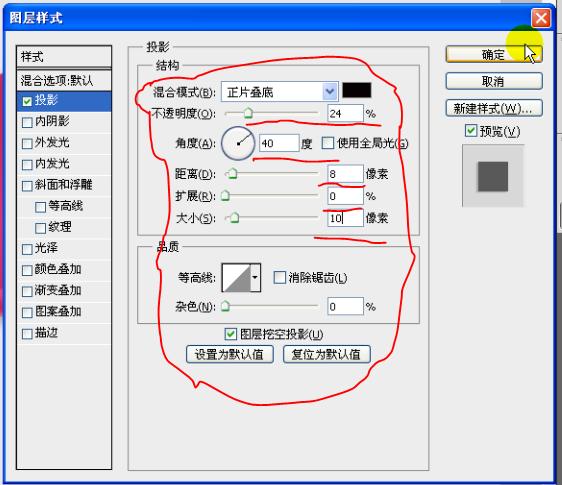Image resolution: width=562 pixels, height=485 pixels.
Task: Click the 角度 angle dial
Action: coord(238,143)
